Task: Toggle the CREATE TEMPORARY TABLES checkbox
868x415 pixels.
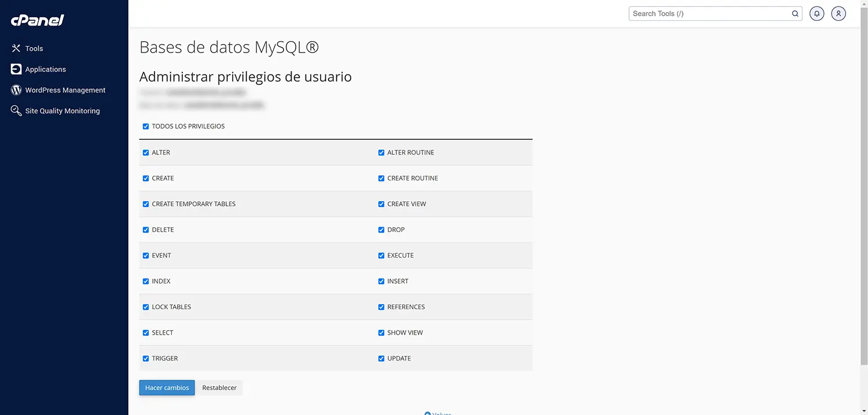Action: (x=145, y=204)
